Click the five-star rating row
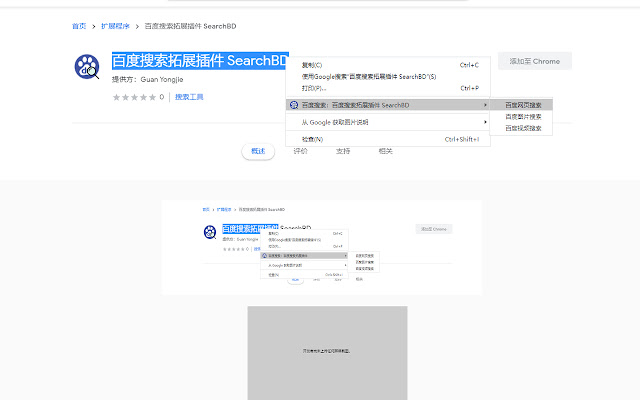This screenshot has height=400, width=640. pos(134,97)
